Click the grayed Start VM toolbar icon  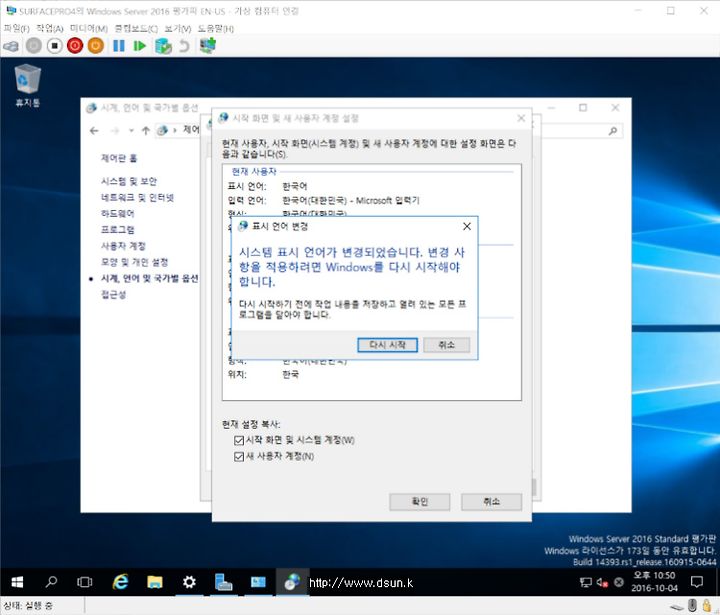coord(34,46)
